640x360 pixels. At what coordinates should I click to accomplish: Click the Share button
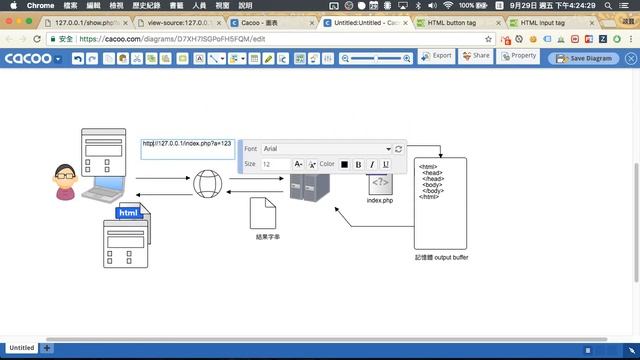[476, 56]
